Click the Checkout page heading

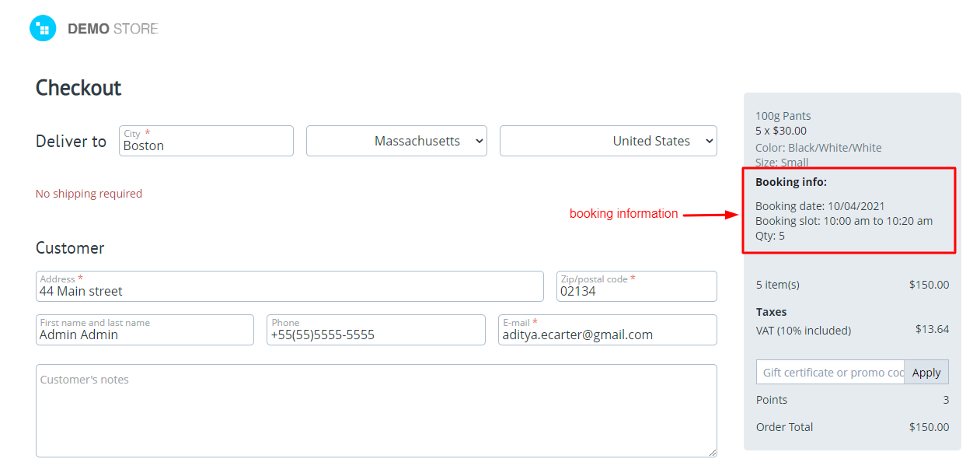click(78, 88)
